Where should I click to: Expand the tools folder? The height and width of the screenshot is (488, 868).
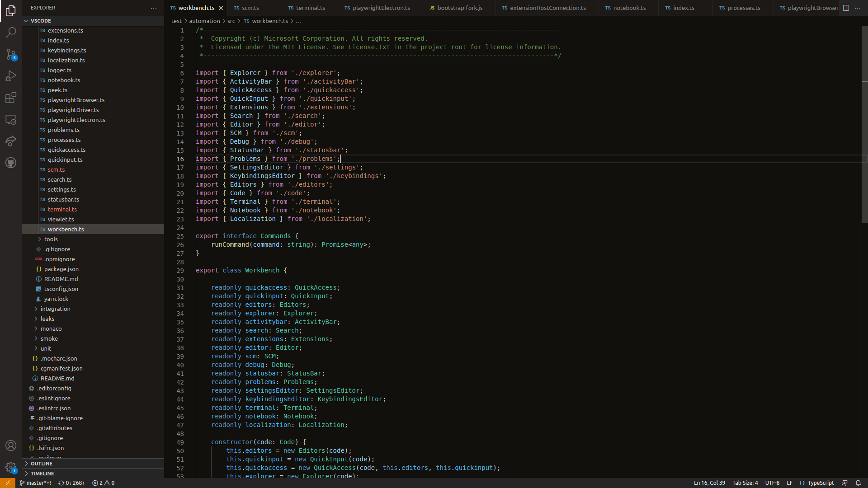51,239
